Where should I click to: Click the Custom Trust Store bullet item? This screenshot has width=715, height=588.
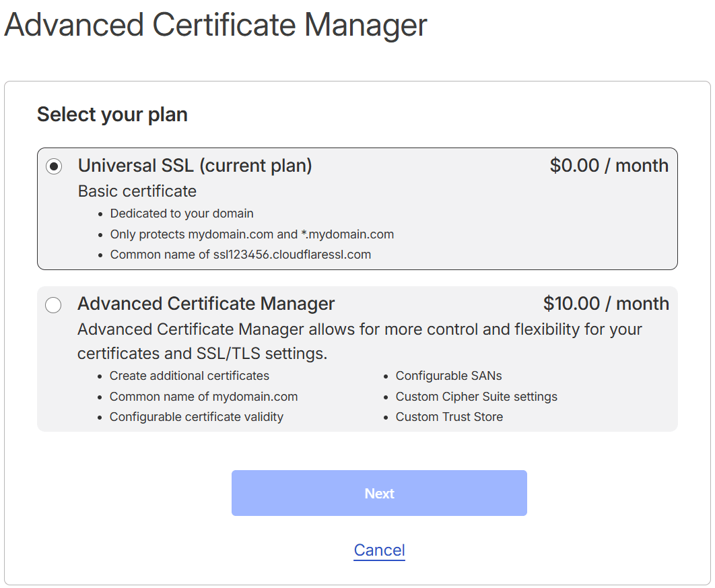[x=448, y=417]
